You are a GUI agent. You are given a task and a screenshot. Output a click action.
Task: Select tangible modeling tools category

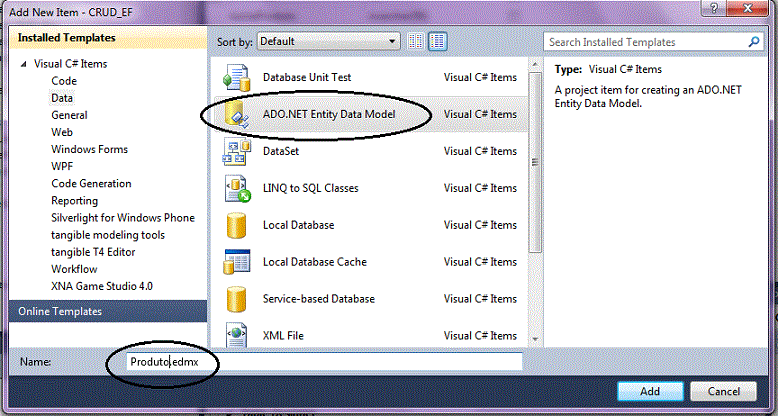[x=108, y=235]
